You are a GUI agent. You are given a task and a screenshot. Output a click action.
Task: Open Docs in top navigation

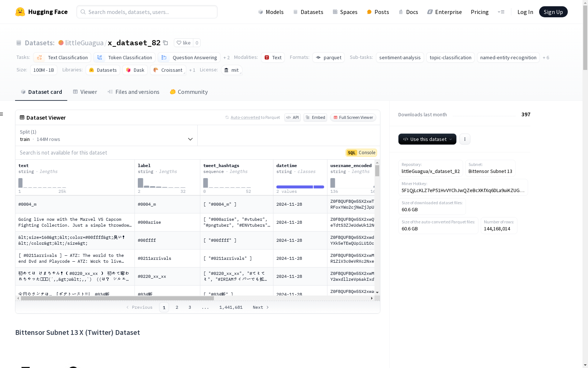pos(408,12)
